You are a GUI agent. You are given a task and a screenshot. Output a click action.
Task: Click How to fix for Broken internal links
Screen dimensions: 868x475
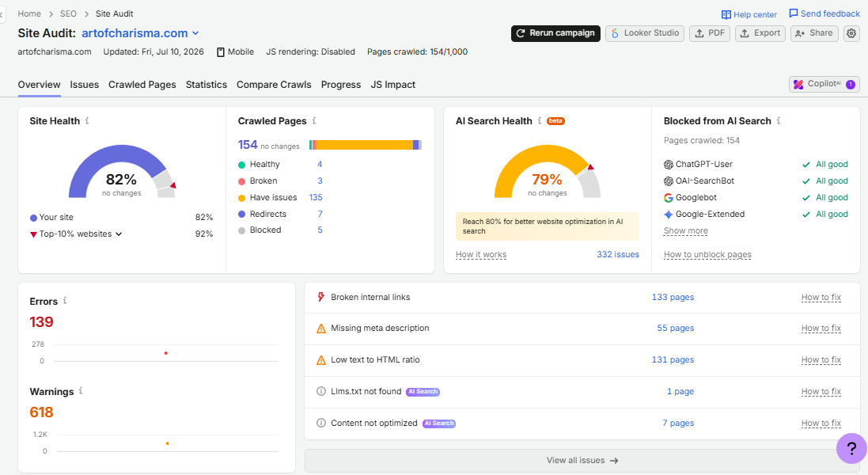click(821, 298)
